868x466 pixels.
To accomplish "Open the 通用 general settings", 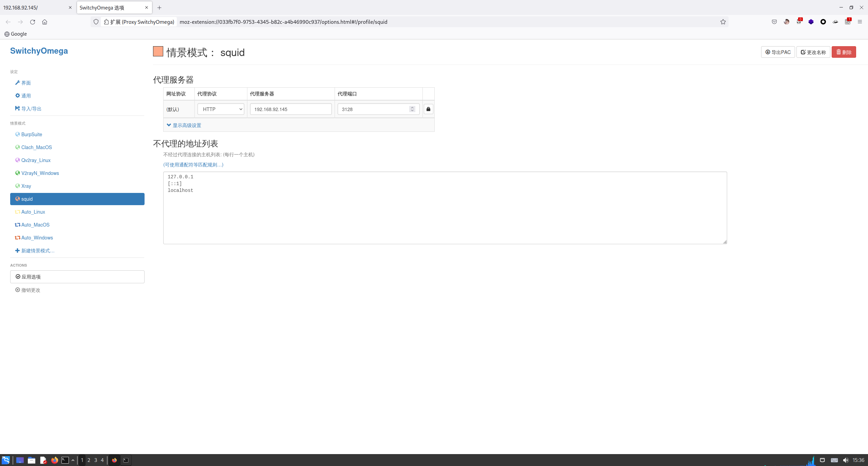I will [23, 96].
